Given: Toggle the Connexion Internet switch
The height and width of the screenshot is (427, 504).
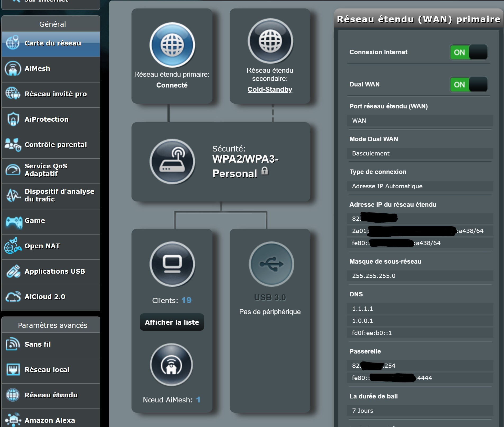Looking at the screenshot, I should [x=469, y=52].
